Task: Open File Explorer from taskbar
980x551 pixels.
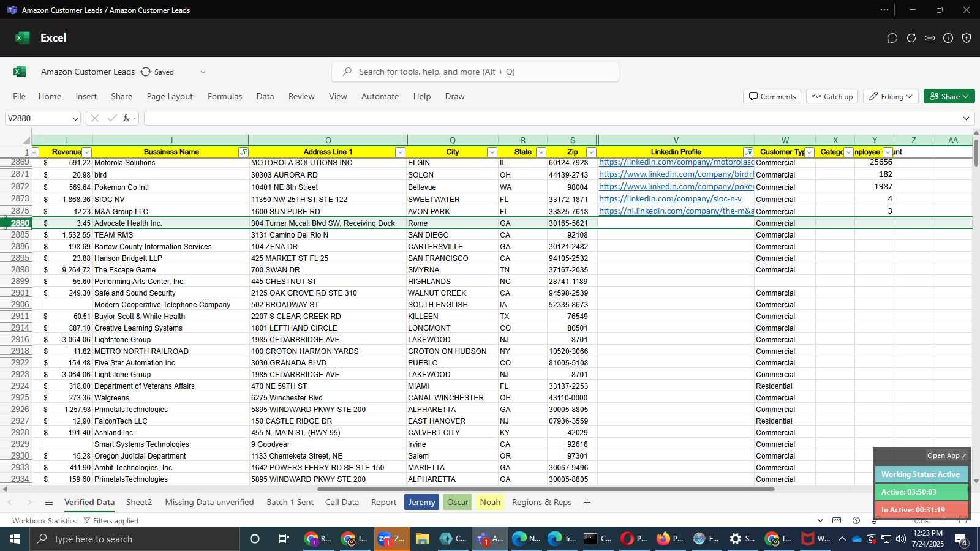Action: tap(423, 539)
